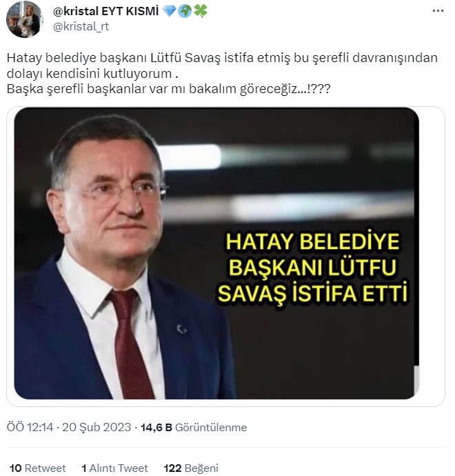Open the @kristal_rt handle link

[x=81, y=27]
